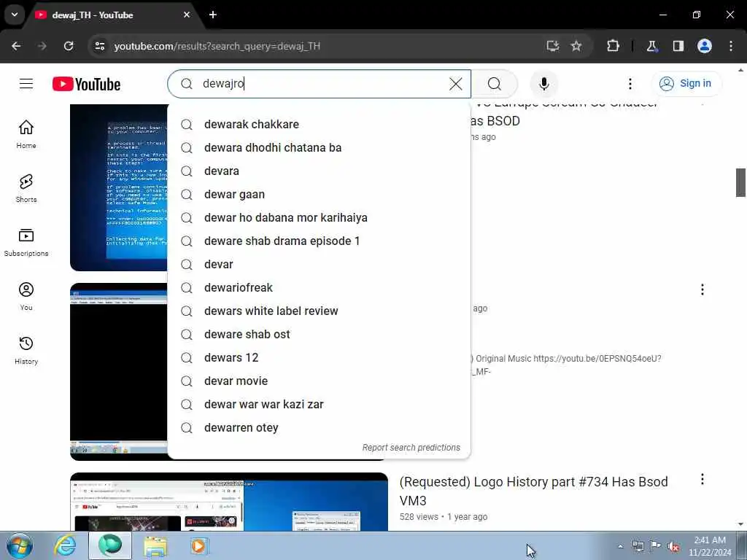Image resolution: width=747 pixels, height=560 pixels.
Task: Close the dewaj_TH YouTube tab
Action: (x=187, y=15)
